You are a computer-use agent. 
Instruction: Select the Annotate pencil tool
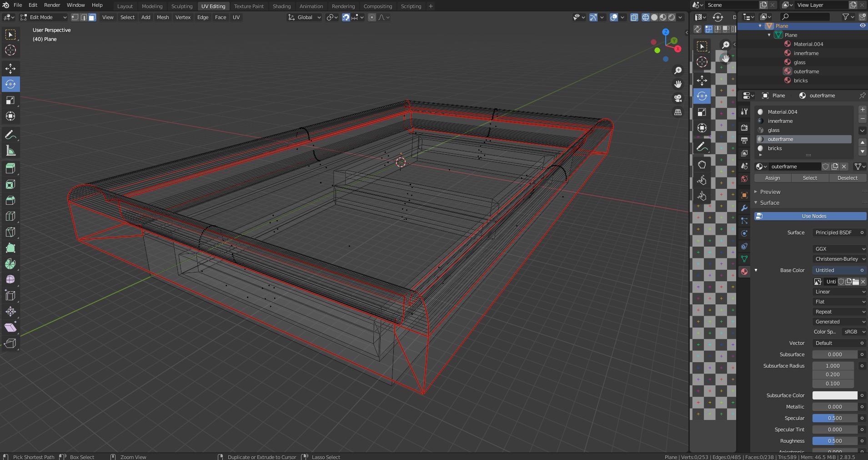(x=10, y=135)
